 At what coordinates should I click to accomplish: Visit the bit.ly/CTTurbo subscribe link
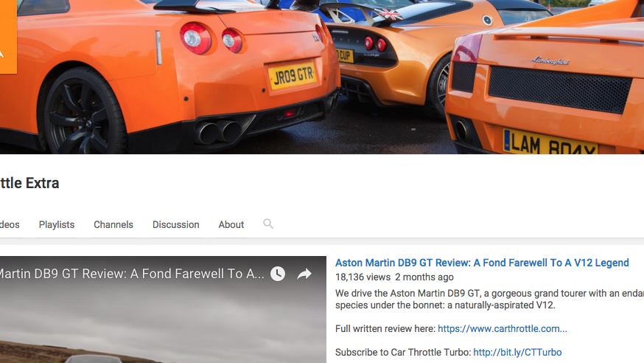pyautogui.click(x=517, y=352)
